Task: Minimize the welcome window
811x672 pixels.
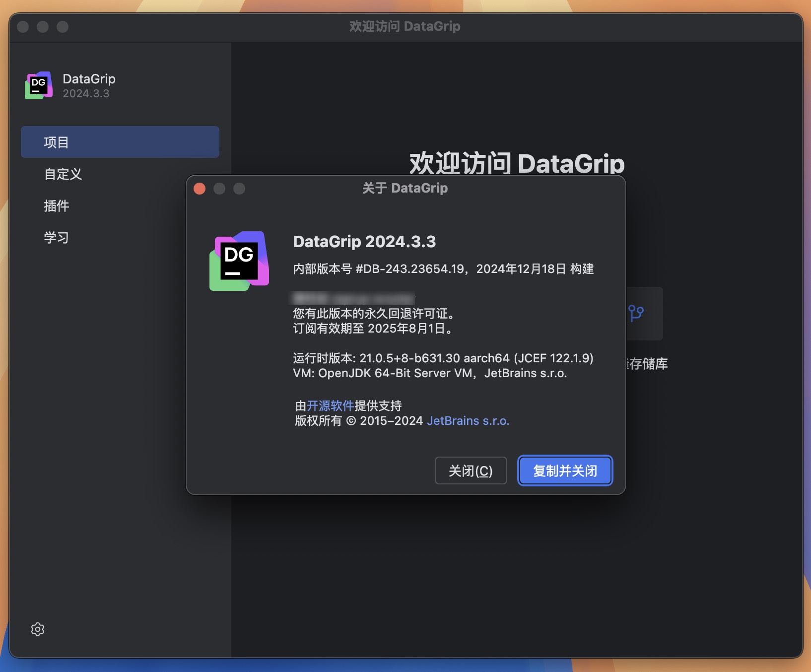Action: coord(42,27)
